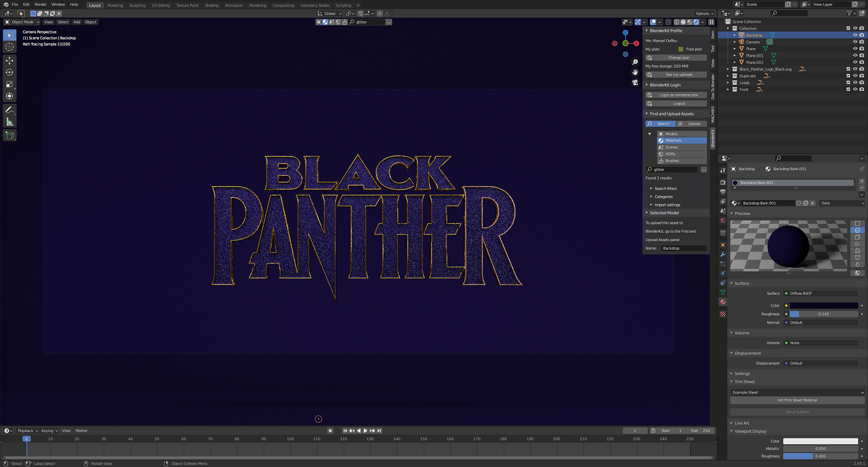This screenshot has width=868, height=467.
Task: Click the Logout button
Action: 676,104
